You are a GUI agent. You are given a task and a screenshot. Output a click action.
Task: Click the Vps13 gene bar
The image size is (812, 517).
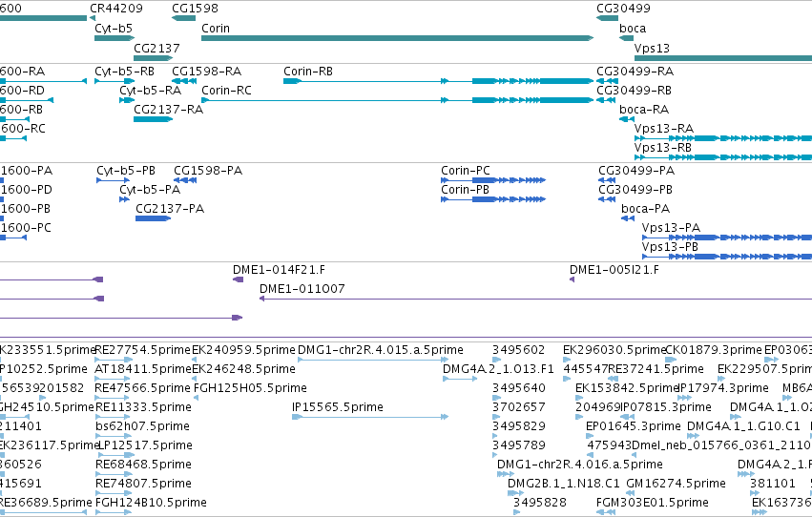723,58
